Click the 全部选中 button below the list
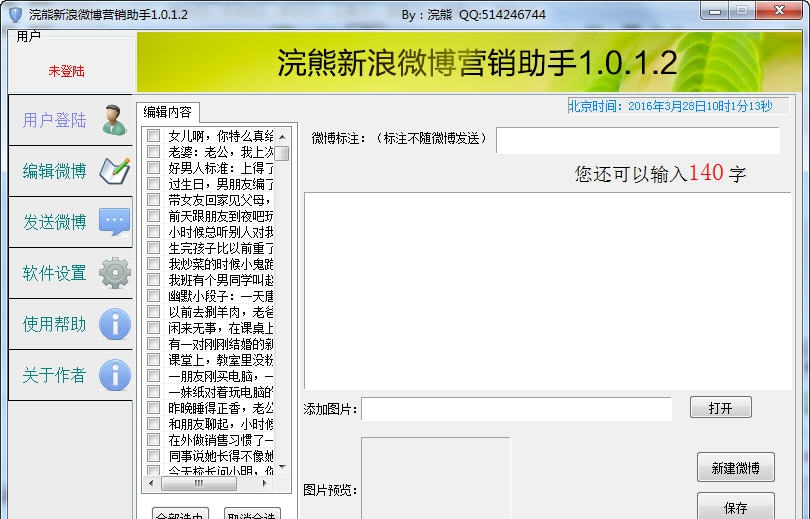This screenshot has height=519, width=810. [x=181, y=514]
